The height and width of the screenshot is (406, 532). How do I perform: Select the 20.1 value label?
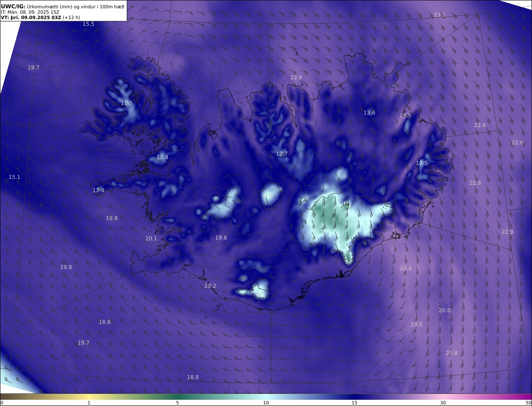(151, 239)
